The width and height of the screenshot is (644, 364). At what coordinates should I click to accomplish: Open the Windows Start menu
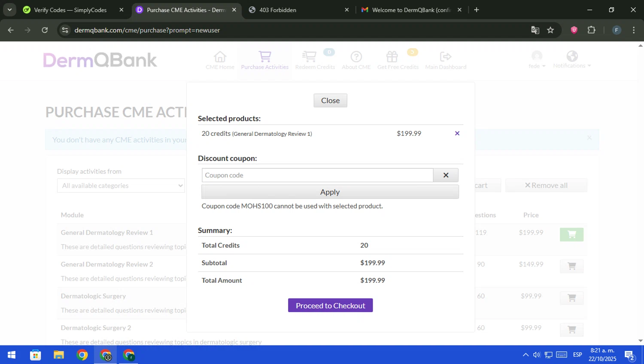(x=12, y=355)
